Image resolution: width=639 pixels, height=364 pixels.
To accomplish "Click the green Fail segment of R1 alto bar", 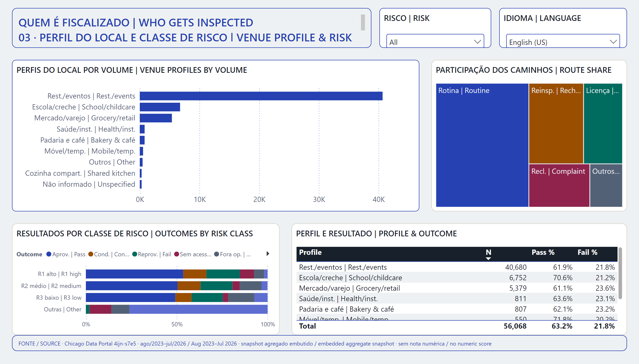I will tap(223, 274).
